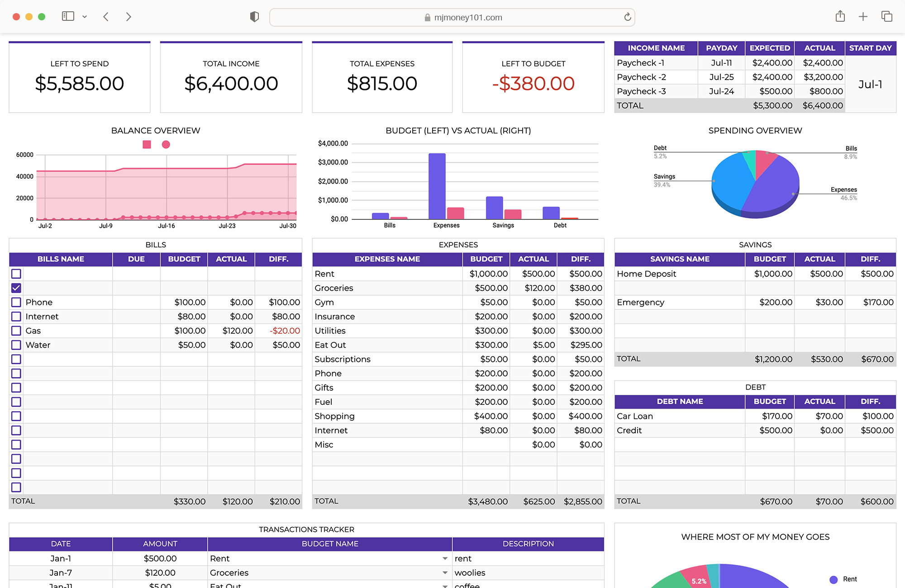Go forward with the browser forward arrow
The image size is (905, 588).
(x=129, y=17)
